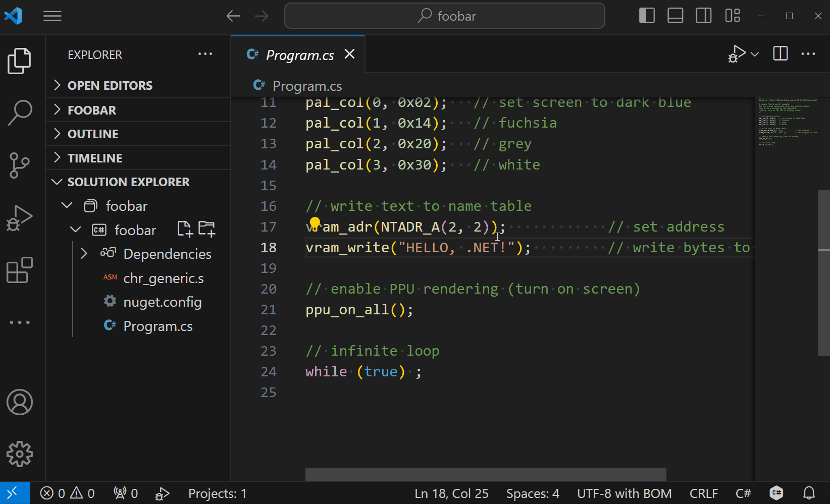
Task: Expand the TIMELINE section
Action: tap(138, 158)
